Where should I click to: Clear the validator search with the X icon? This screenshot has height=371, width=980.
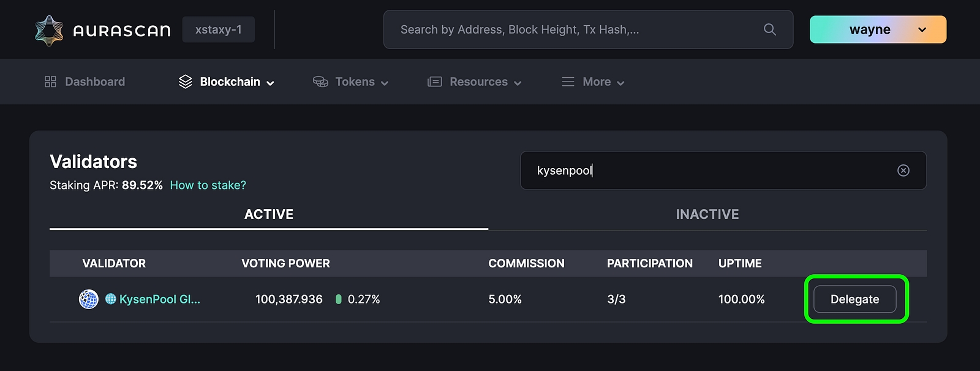click(903, 170)
